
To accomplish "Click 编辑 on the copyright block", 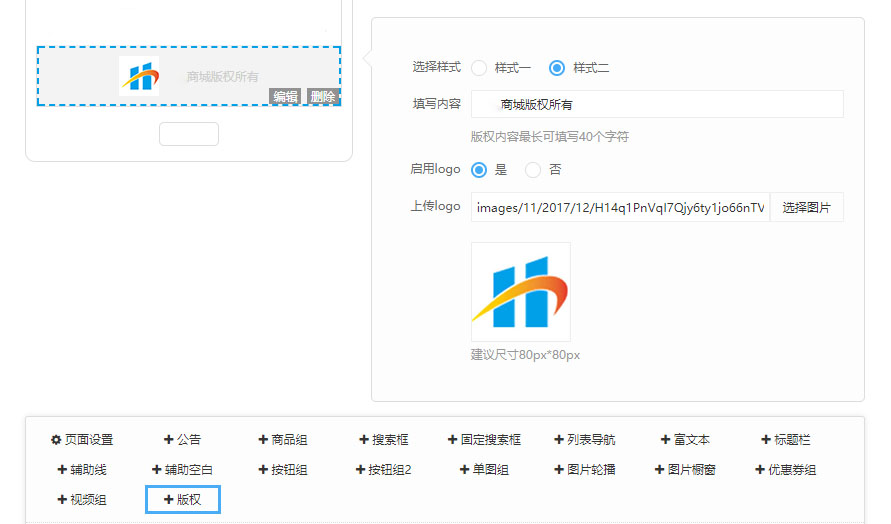I will click(x=285, y=97).
